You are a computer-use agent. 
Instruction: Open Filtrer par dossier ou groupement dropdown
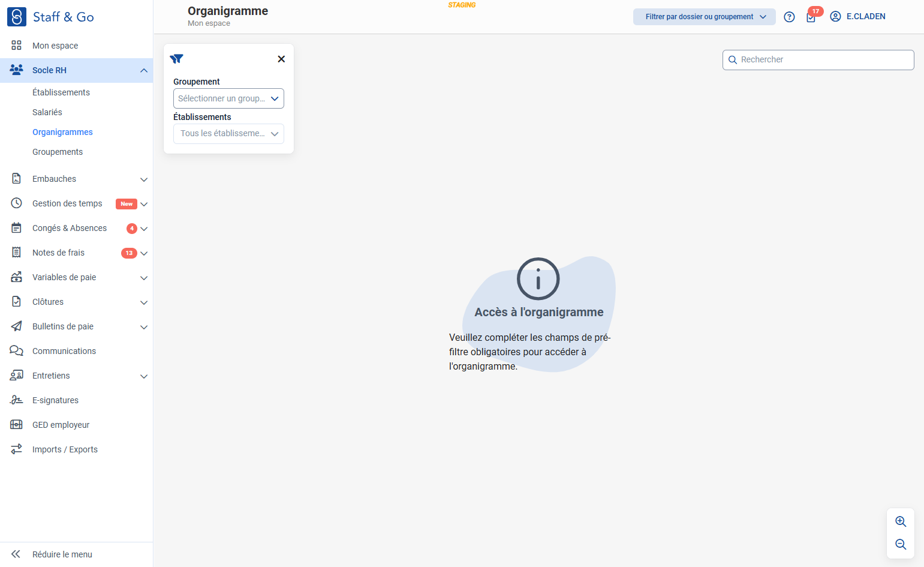pyautogui.click(x=705, y=17)
